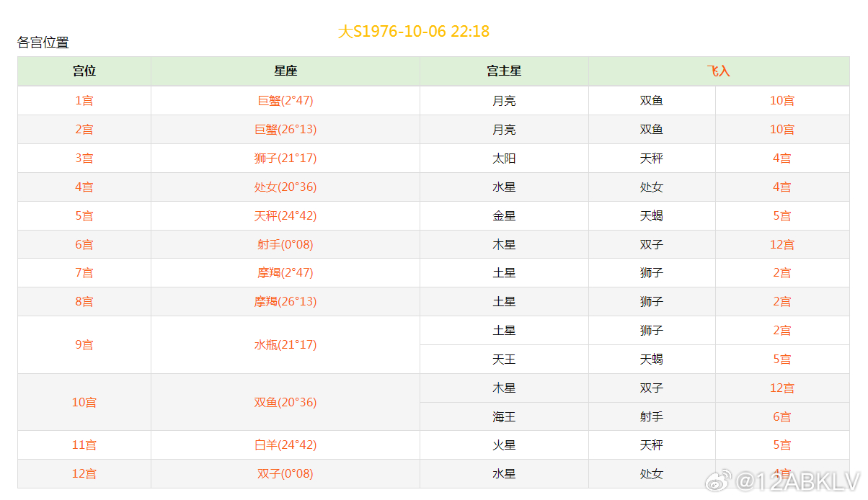Screen dimensions: 868x500
Task: Select the 巨蟹(2°47) sign link
Action: pos(285,101)
